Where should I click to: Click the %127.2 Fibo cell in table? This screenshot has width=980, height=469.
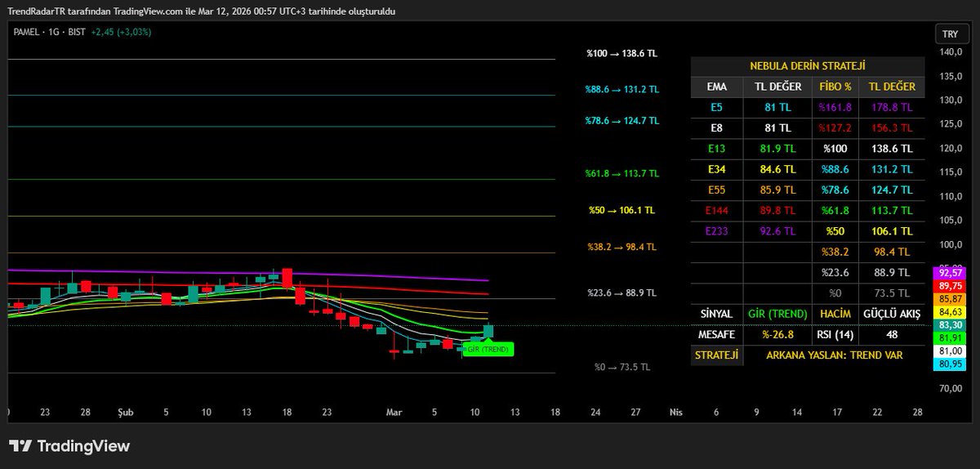[x=835, y=127]
